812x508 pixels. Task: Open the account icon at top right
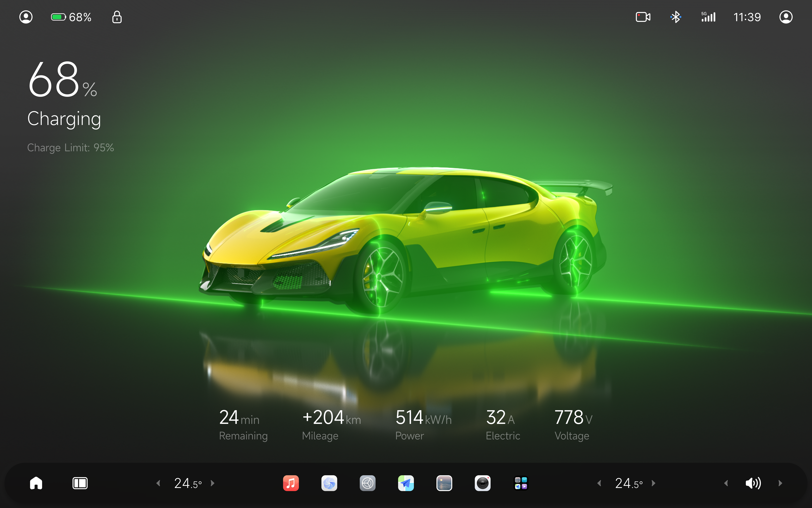click(x=786, y=17)
